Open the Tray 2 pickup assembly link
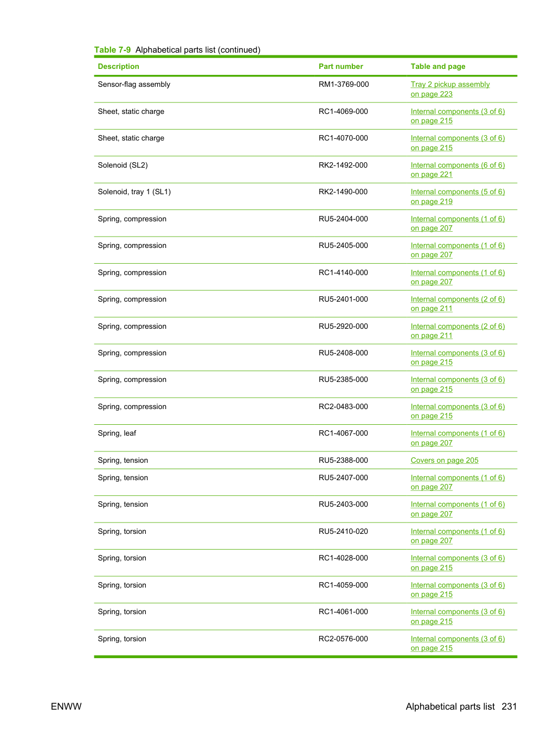560x746 pixels. pos(450,89)
